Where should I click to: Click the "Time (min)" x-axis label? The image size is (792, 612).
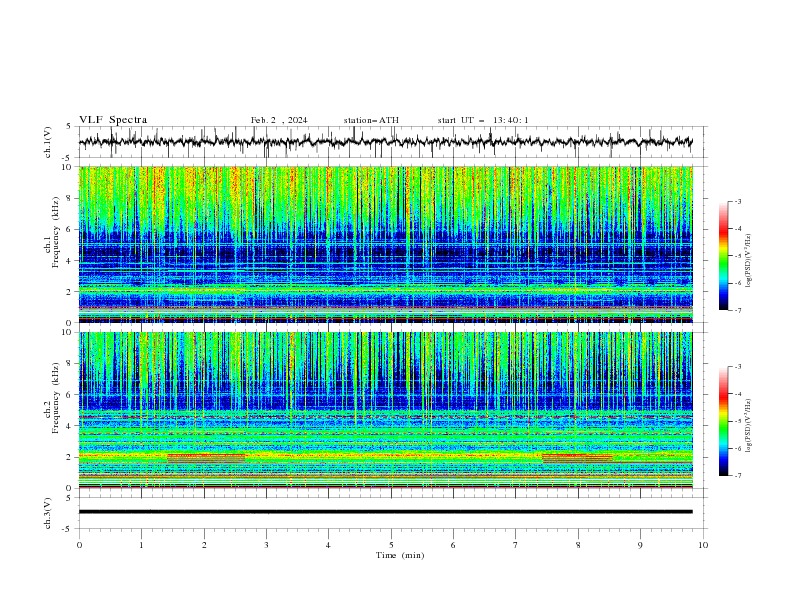coord(400,555)
